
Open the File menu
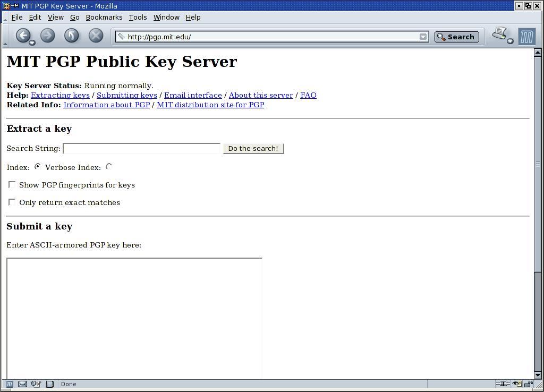click(16, 18)
